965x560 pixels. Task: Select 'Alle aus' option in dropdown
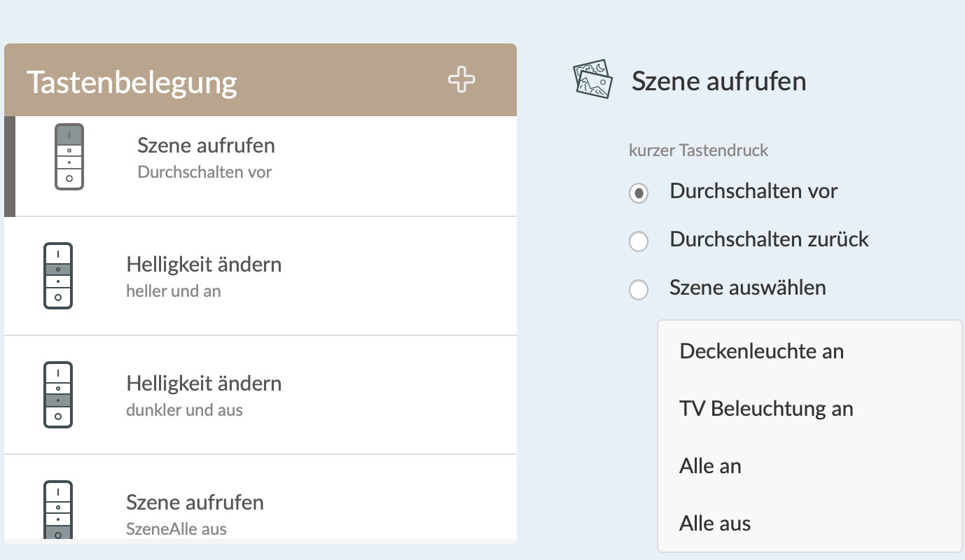point(715,524)
